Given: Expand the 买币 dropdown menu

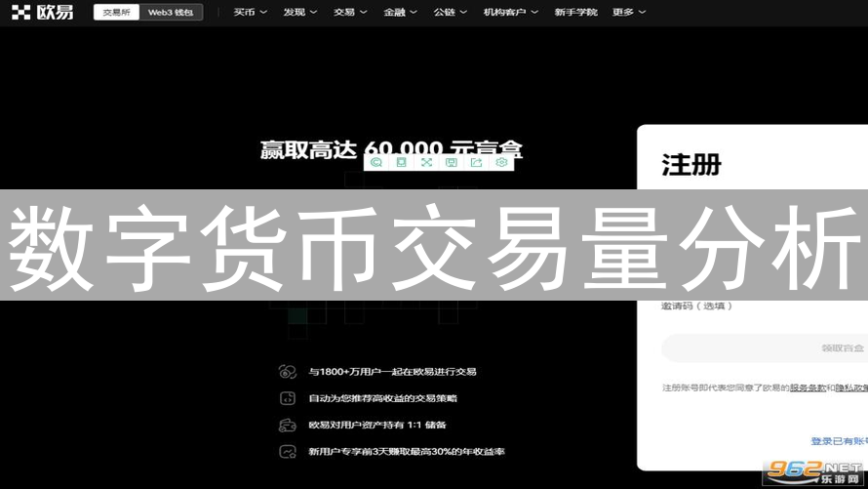Looking at the screenshot, I should pos(250,12).
